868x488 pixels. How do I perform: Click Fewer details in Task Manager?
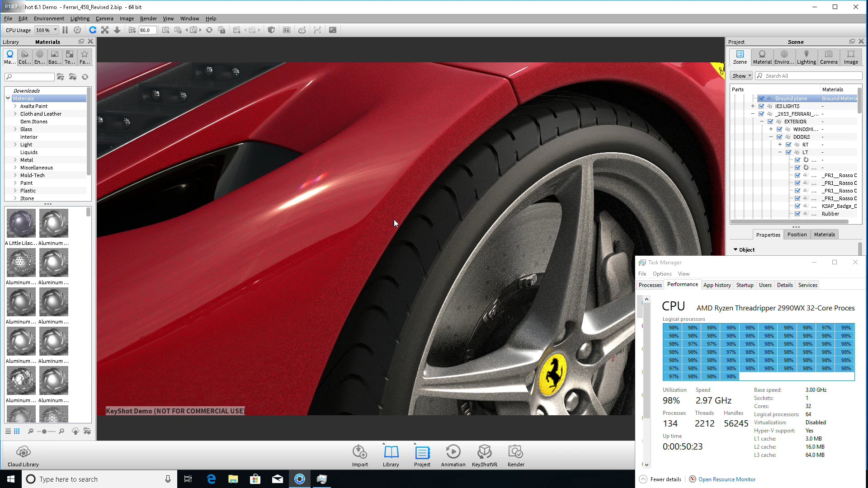click(x=660, y=479)
